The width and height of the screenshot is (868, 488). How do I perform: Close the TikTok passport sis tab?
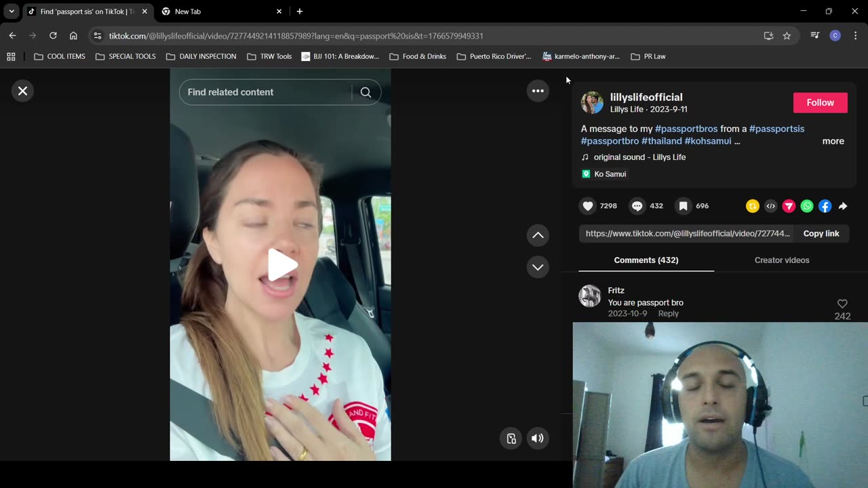click(x=144, y=12)
